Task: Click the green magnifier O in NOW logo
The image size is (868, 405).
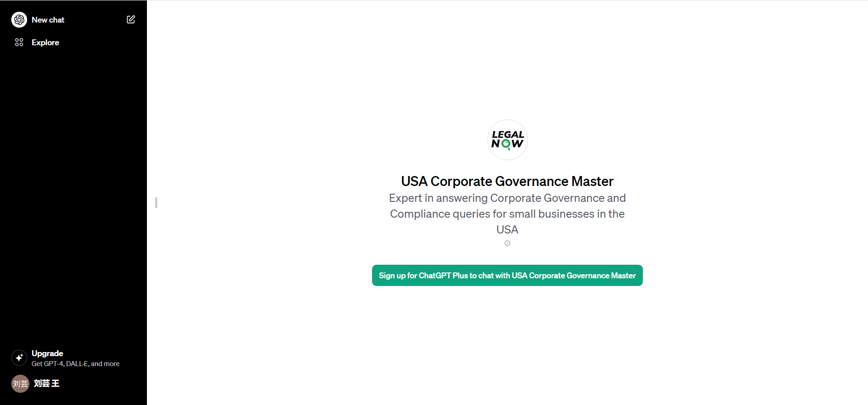Action: 506,144
